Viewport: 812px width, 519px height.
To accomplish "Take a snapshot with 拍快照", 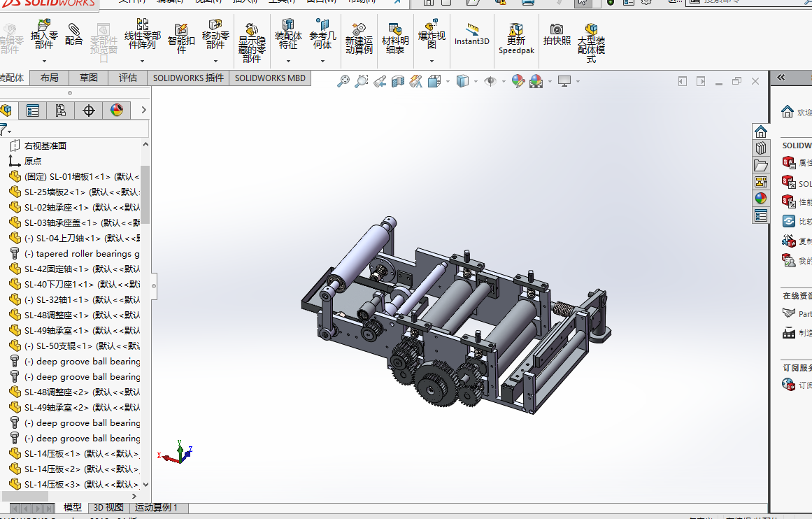I will 557,34.
